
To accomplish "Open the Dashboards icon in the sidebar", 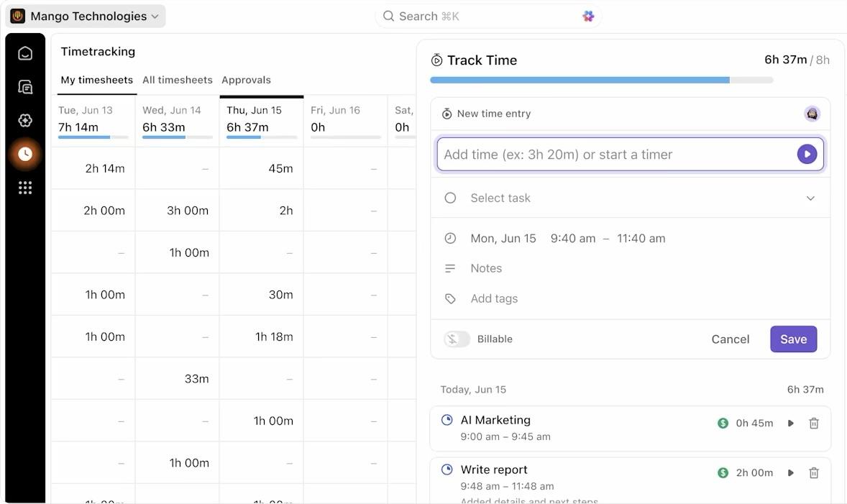I will pos(24,120).
